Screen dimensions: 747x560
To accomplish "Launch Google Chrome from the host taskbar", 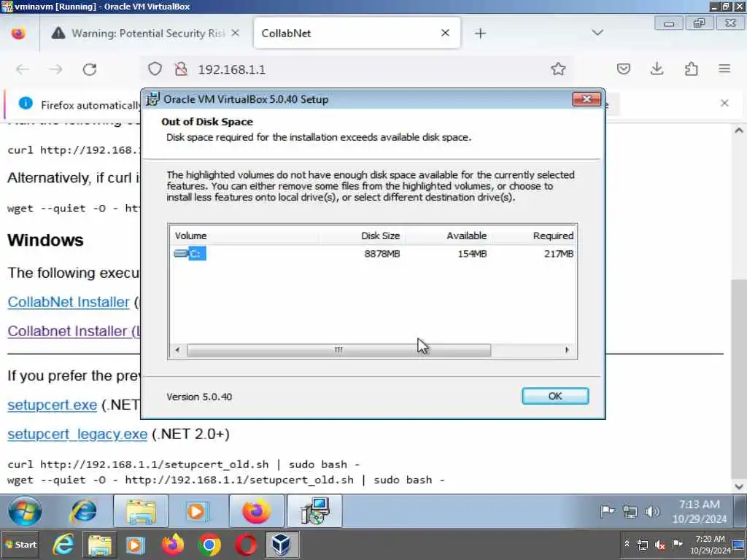I will 209,544.
